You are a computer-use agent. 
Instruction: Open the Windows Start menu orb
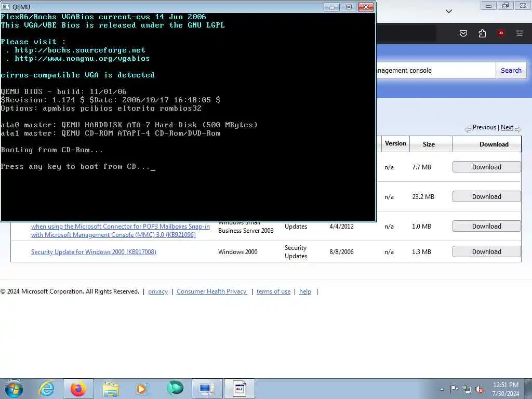pyautogui.click(x=14, y=389)
